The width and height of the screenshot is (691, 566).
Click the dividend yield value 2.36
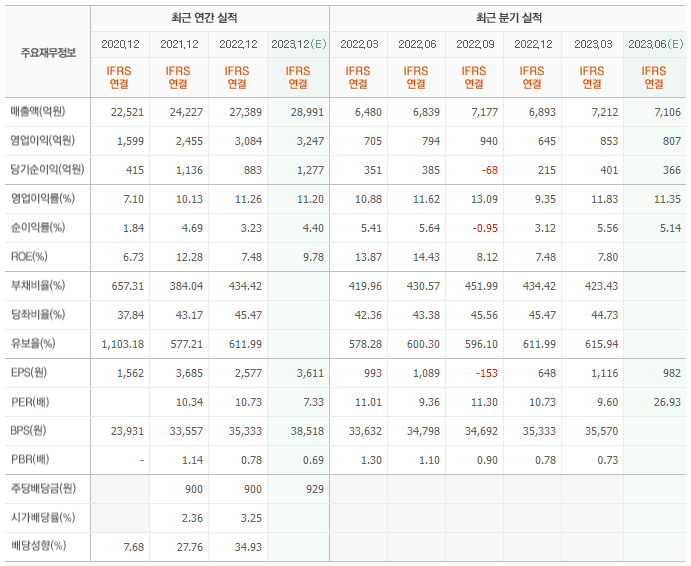[192, 518]
